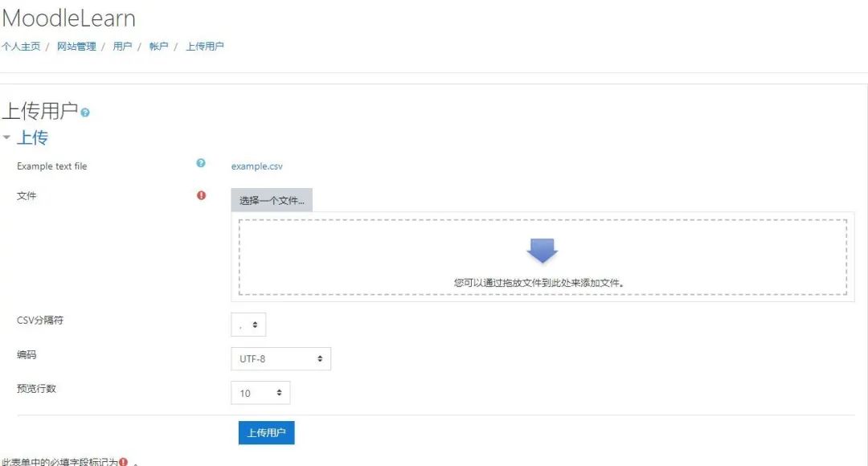Click the dashed file drop zone
The image size is (868, 466).
point(542,257)
